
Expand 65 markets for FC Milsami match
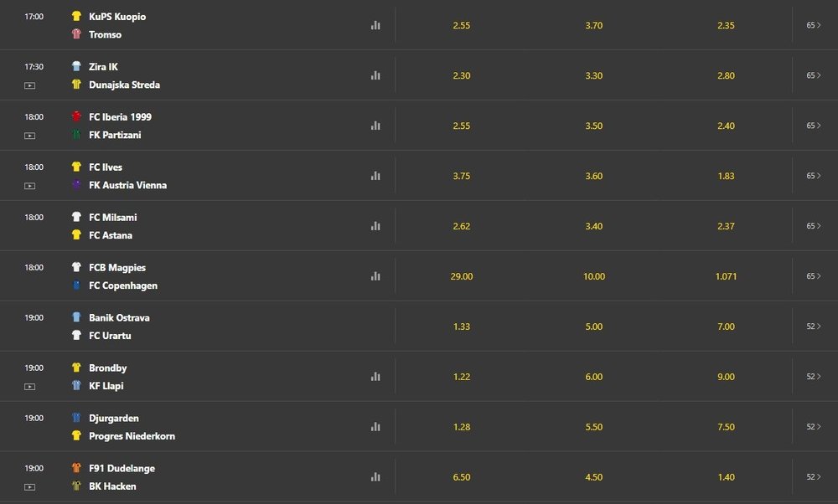[x=814, y=226]
